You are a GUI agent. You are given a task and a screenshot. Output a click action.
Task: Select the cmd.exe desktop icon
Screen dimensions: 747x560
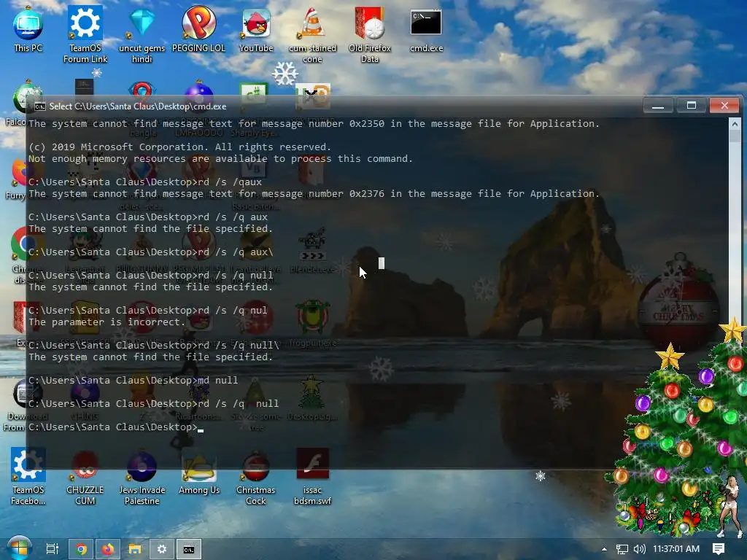click(x=426, y=28)
